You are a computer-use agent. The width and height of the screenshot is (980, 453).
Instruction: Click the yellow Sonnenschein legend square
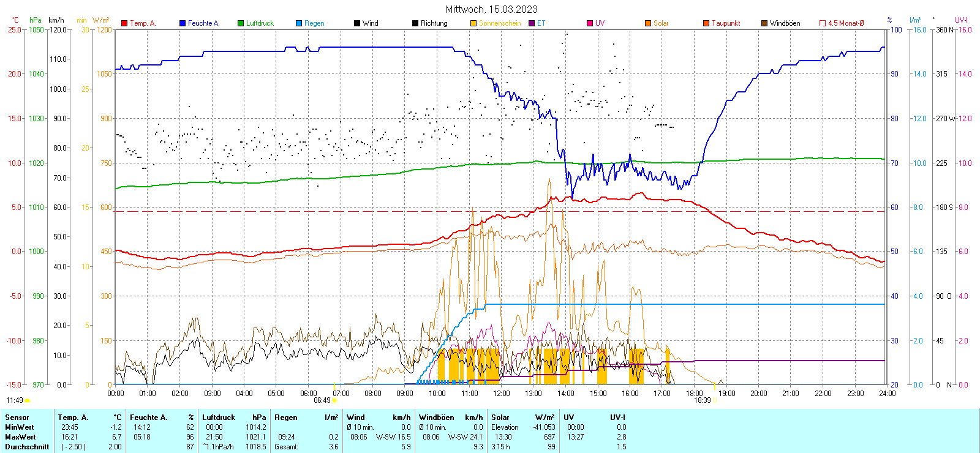click(x=473, y=23)
